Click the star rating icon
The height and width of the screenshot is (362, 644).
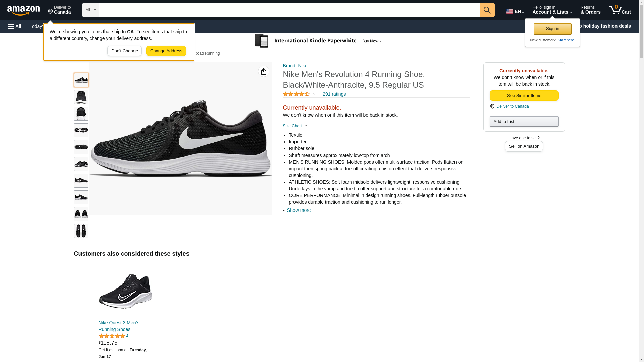pos(296,94)
